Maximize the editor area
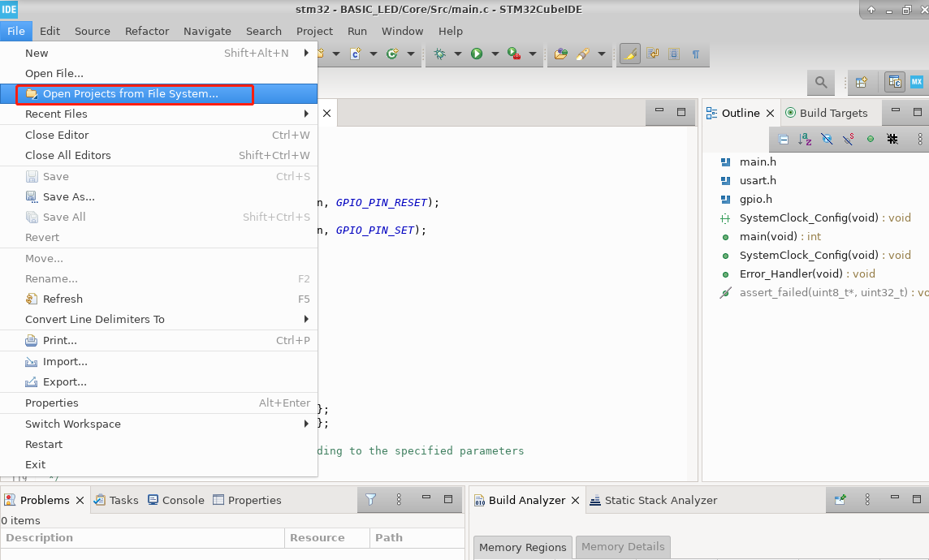This screenshot has height=560, width=929. point(681,111)
